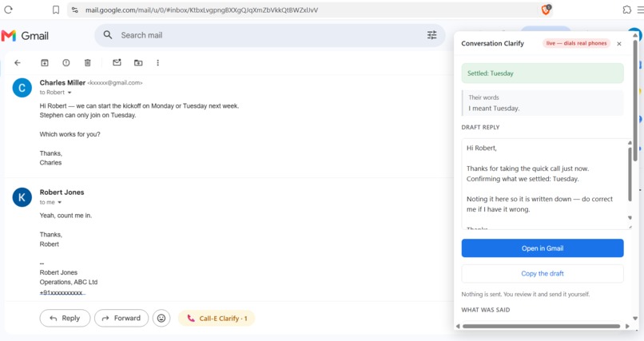644x341 pixels.
Task: Click the phone number in Robert's signature
Action: (x=62, y=292)
